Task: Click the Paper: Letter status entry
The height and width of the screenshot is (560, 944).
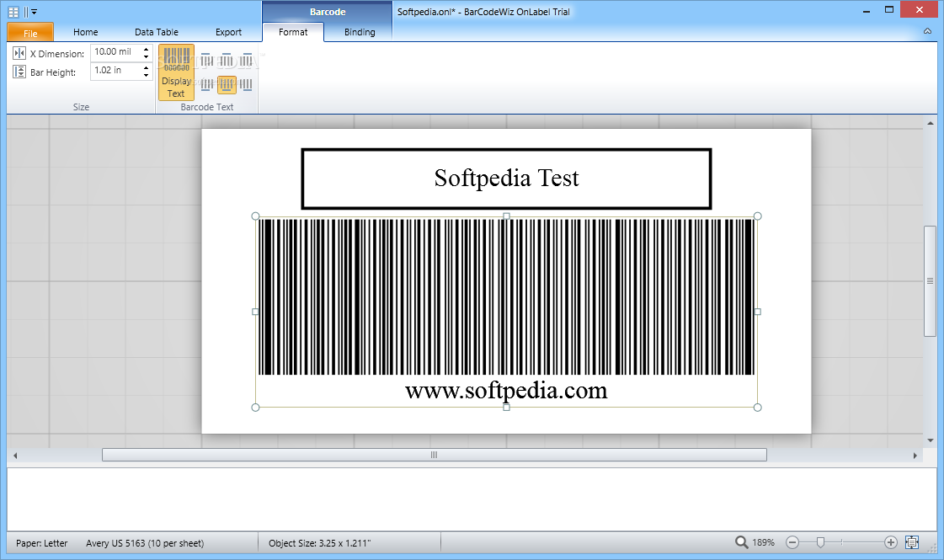Action: click(41, 543)
